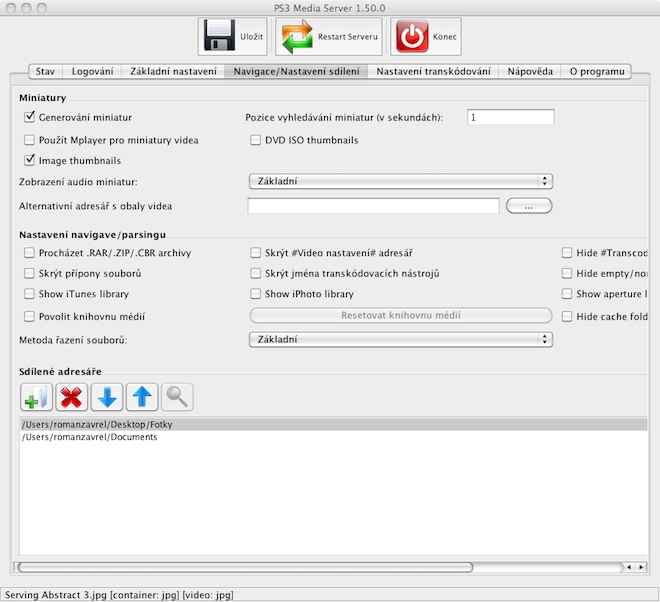
Task: Add a shared folder with plus icon
Action: coord(36,397)
